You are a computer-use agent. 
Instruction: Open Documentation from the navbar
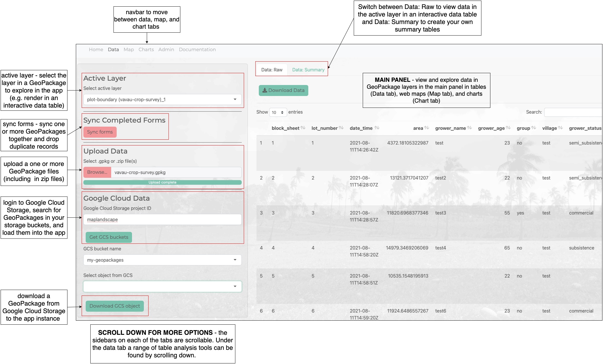click(x=197, y=49)
